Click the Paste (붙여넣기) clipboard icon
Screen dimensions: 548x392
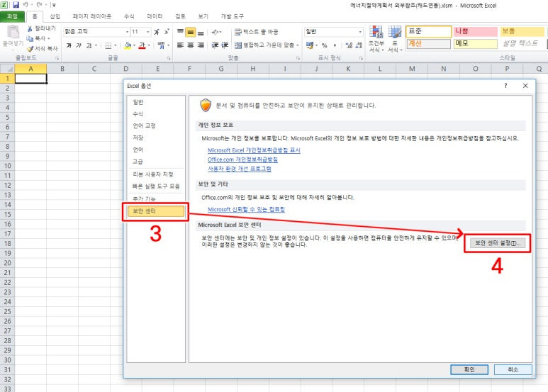13,32
